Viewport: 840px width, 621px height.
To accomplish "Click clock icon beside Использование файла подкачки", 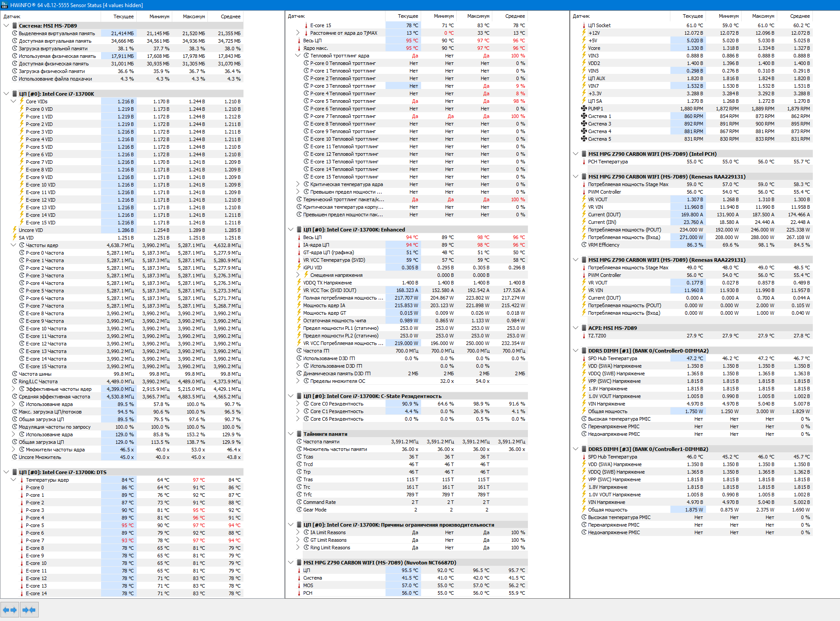I will pos(15,79).
